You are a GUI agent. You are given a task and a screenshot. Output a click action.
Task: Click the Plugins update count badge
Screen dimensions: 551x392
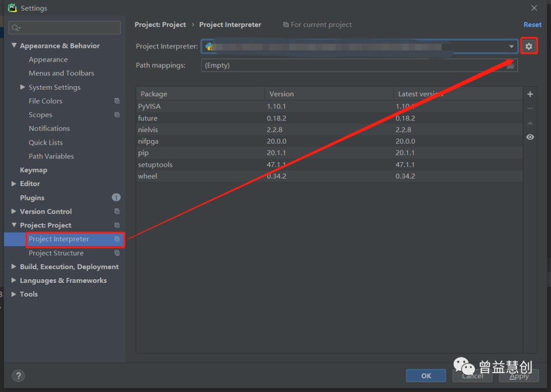(x=116, y=197)
